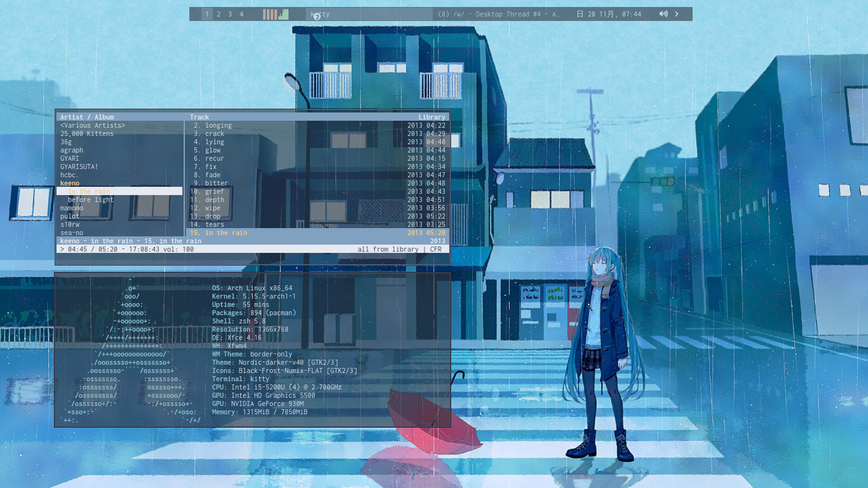Select the playing track 15. in the rain

tap(318, 233)
